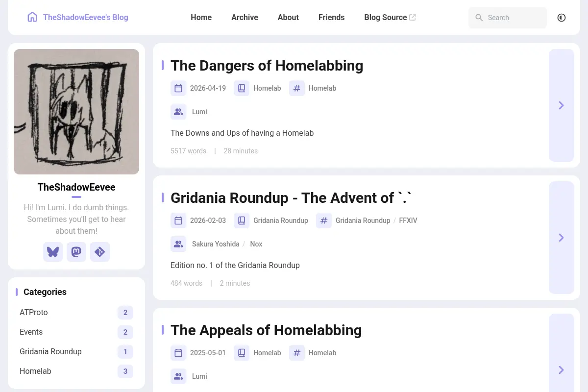
Task: Click the external link icon on Blog Source
Action: pos(413,17)
